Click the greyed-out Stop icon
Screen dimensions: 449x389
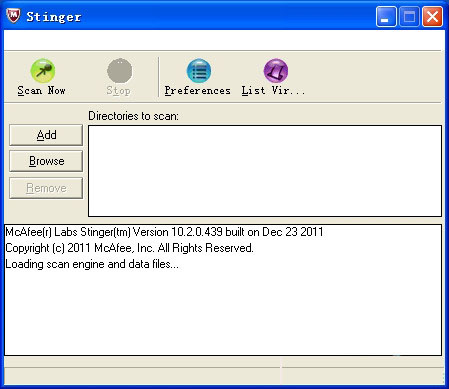[x=119, y=71]
